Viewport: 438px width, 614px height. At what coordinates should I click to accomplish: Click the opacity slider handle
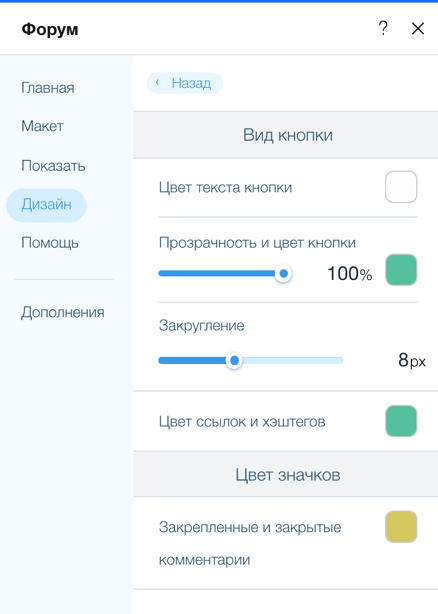pos(283,273)
